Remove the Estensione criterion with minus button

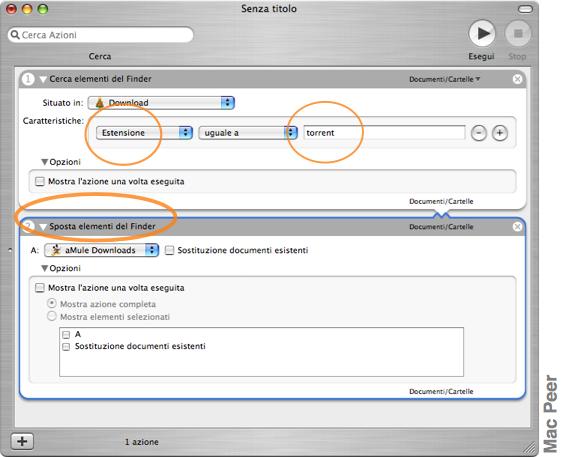(x=479, y=133)
